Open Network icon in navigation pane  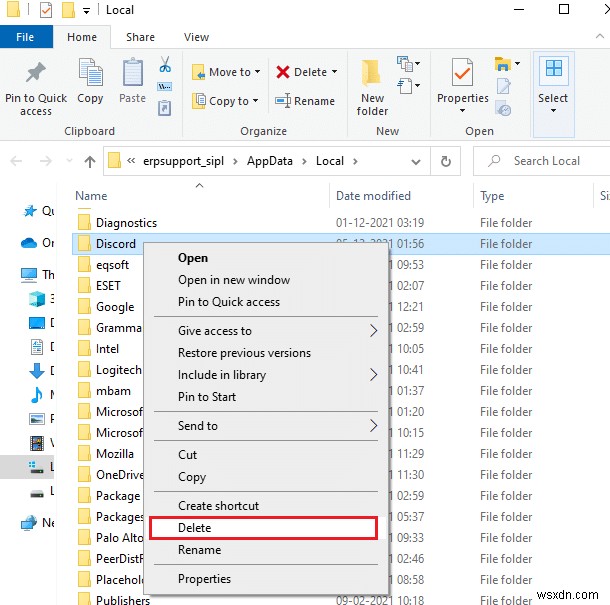[x=29, y=523]
